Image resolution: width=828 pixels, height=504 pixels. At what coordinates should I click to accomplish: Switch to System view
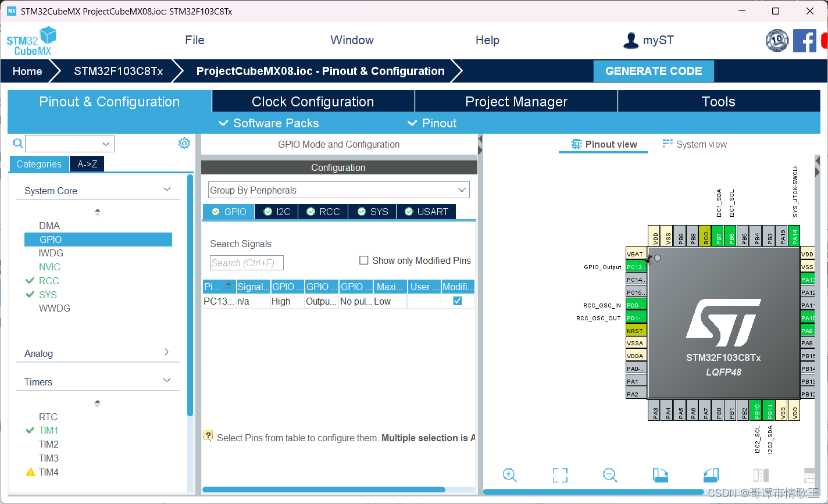click(x=695, y=144)
